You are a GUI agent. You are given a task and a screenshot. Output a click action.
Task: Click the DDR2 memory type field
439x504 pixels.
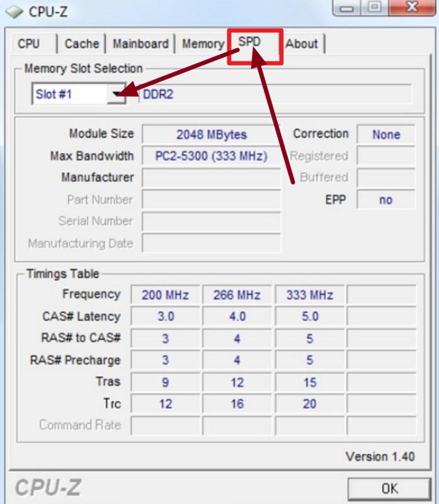pyautogui.click(x=275, y=94)
